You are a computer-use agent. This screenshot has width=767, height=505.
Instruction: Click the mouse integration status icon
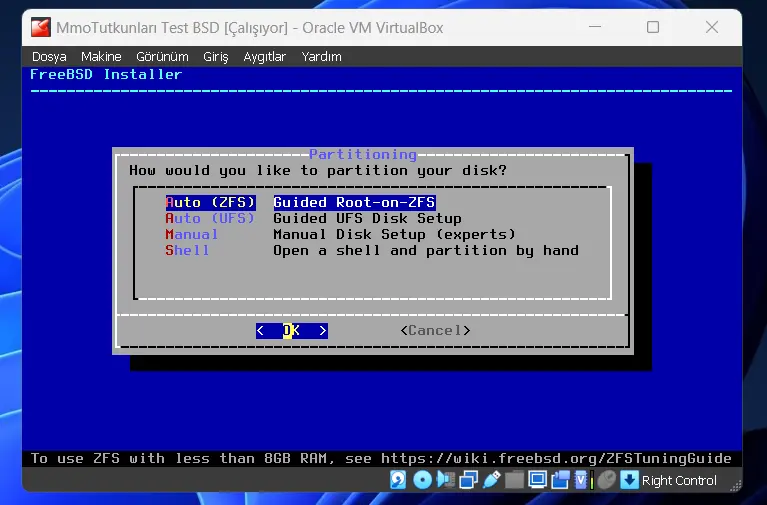point(607,480)
